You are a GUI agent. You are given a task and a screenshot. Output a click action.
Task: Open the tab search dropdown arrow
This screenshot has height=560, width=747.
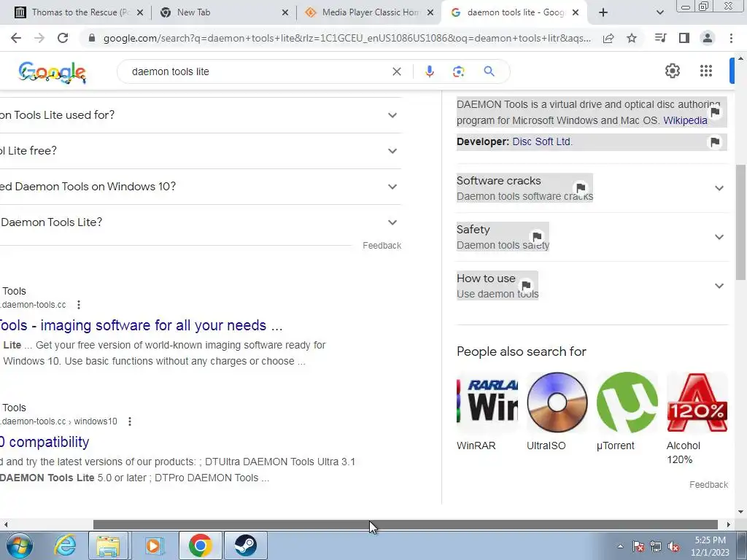click(659, 12)
